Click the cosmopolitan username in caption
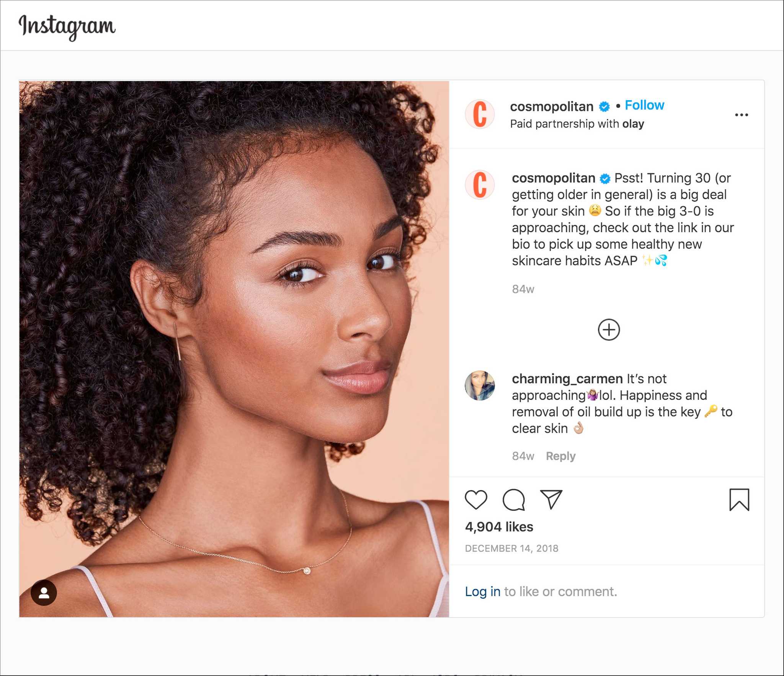This screenshot has height=676, width=784. pos(554,178)
